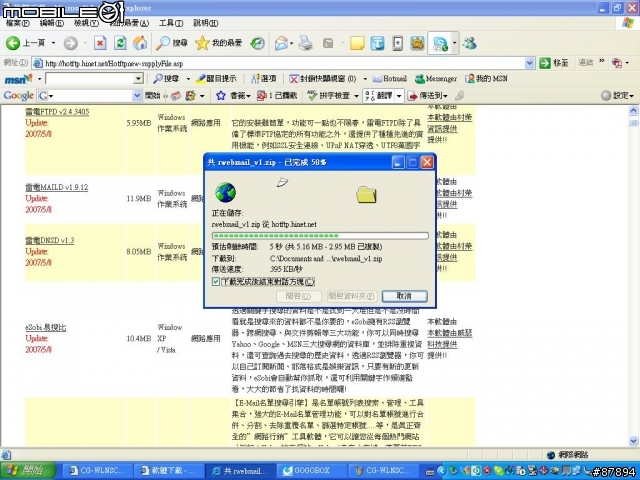This screenshot has width=640, height=480.
Task: Open the Favorites (我的最愛) menu
Action: (x=129, y=23)
